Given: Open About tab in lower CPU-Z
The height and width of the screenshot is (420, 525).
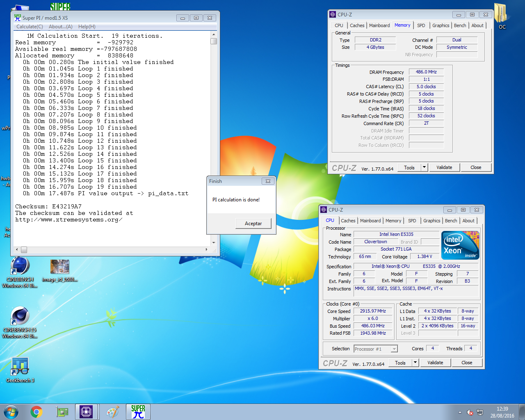Looking at the screenshot, I should (x=468, y=221).
